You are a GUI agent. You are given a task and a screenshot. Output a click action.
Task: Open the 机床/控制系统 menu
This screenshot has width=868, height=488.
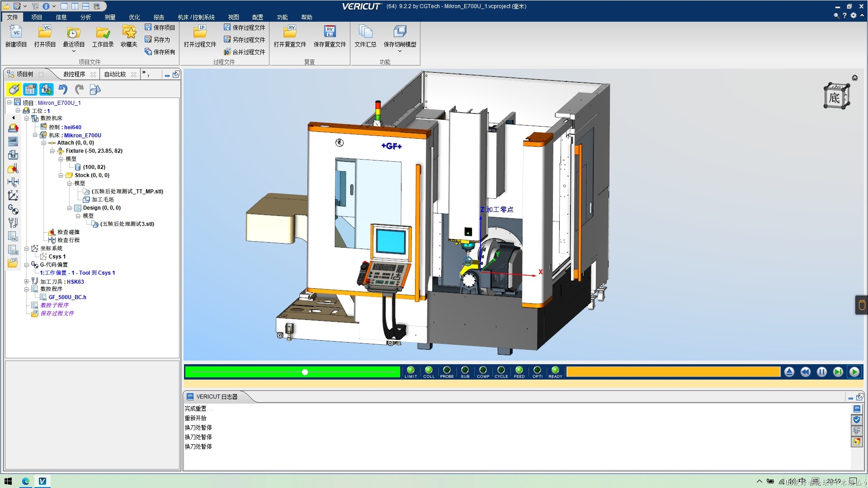[x=196, y=17]
